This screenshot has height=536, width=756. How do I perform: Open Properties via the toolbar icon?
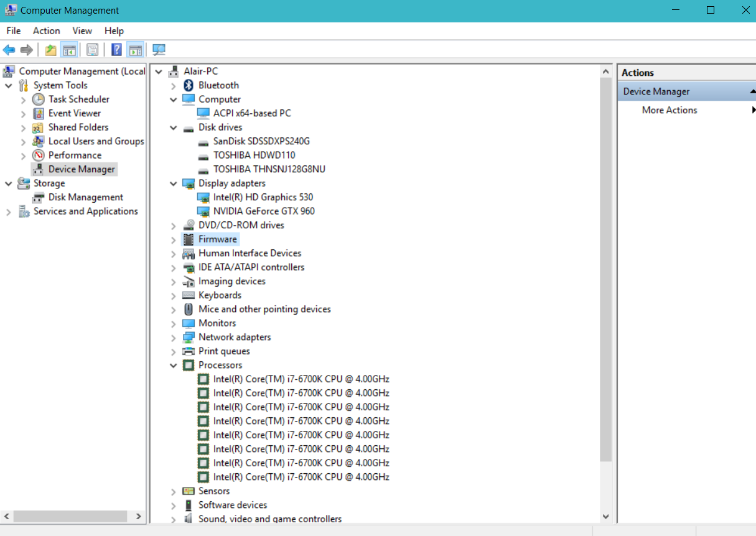pos(92,50)
